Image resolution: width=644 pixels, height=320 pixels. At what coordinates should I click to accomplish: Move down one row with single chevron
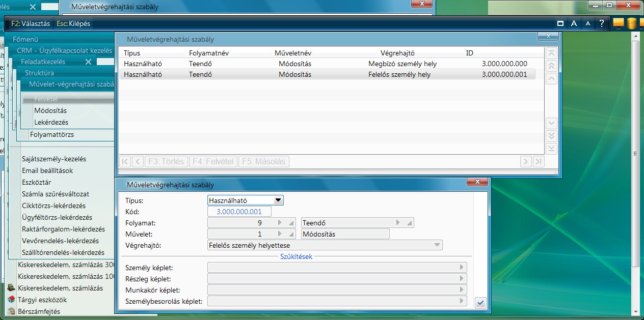[x=551, y=123]
